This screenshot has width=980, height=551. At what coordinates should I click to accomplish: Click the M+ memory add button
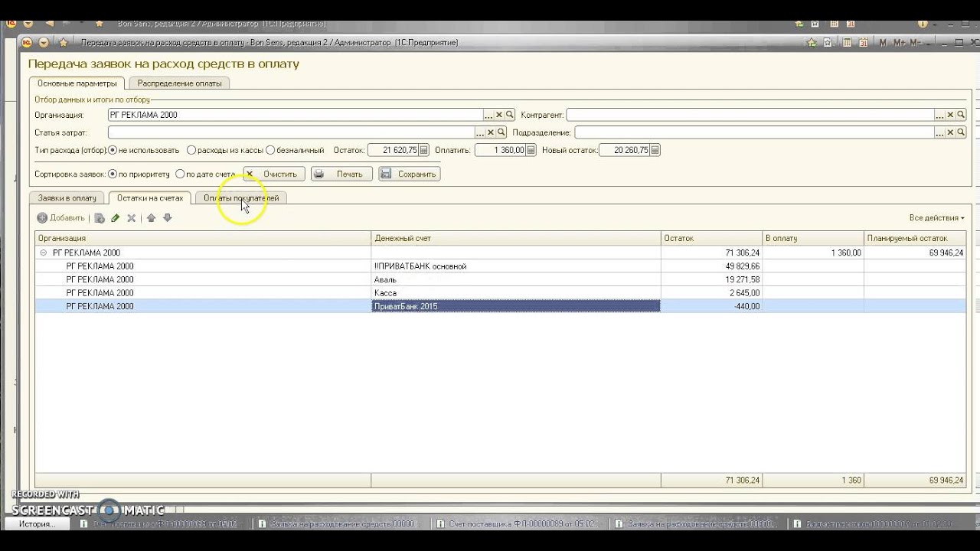(x=900, y=43)
